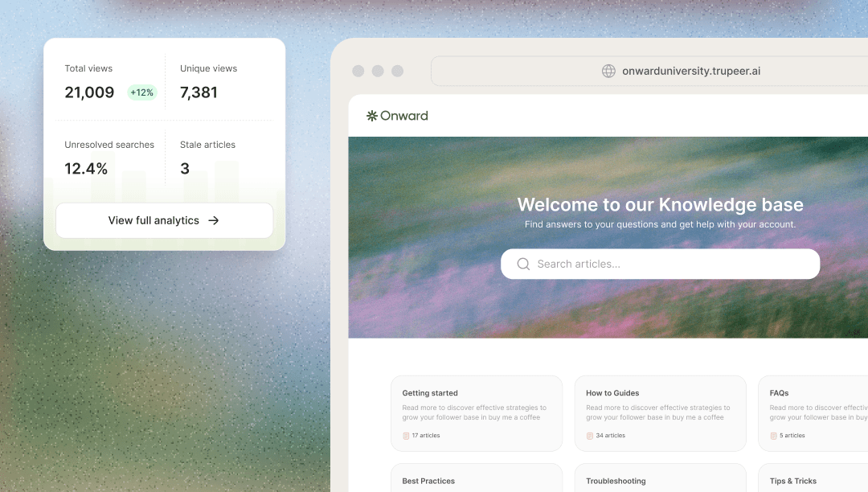This screenshot has width=868, height=492.
Task: Open the Troubleshooting category card
Action: tap(660, 478)
